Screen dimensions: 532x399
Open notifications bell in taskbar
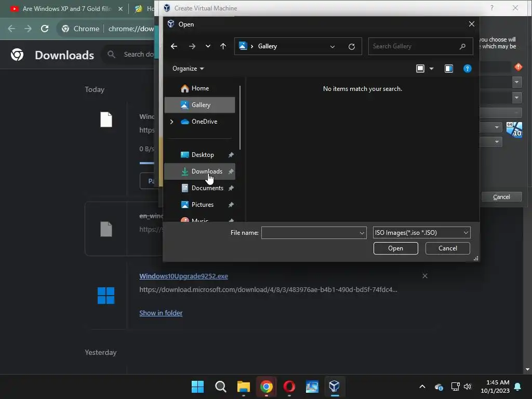(518, 387)
